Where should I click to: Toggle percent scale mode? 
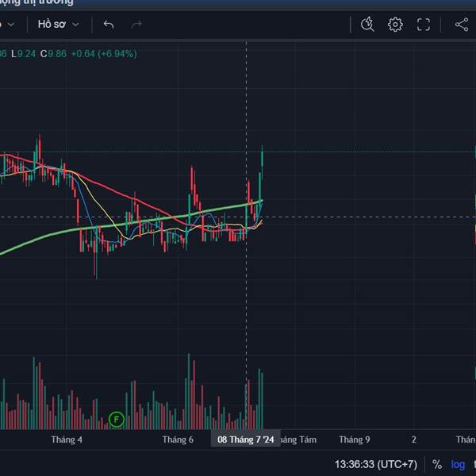click(437, 464)
